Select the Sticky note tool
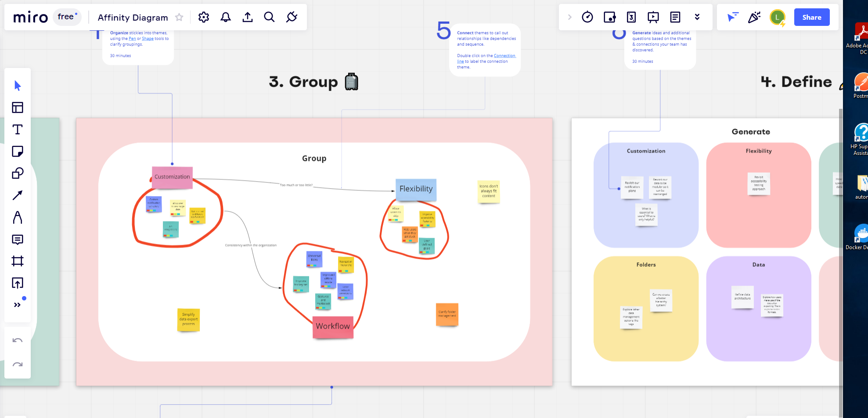 pos(18,151)
